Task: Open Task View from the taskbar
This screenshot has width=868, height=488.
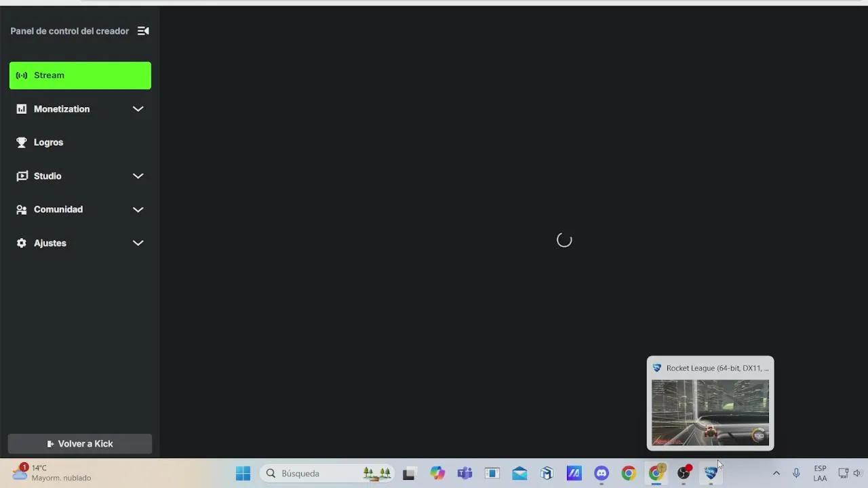Action: 408,473
